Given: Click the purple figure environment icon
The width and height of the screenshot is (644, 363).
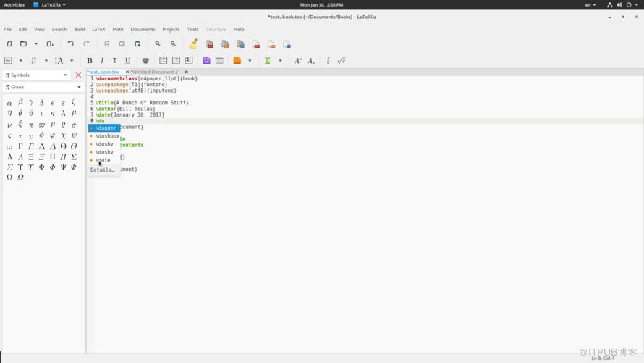Looking at the screenshot, I should [207, 61].
